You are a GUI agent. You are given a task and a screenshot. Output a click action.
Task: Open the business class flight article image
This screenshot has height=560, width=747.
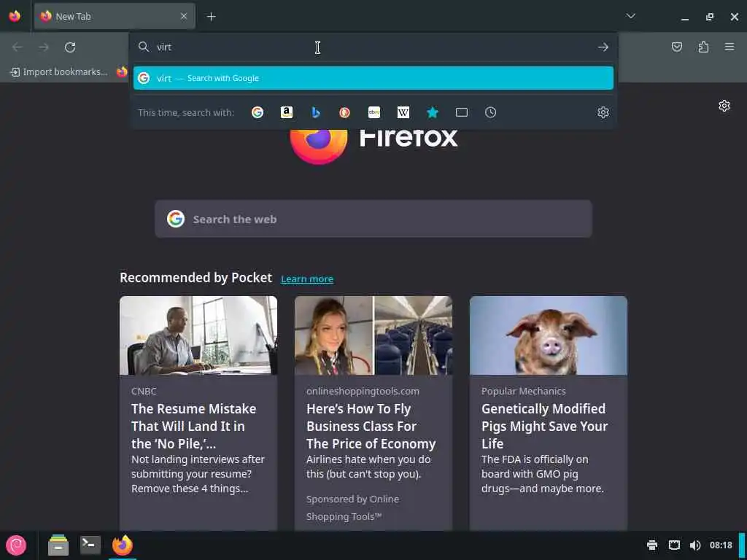373,335
